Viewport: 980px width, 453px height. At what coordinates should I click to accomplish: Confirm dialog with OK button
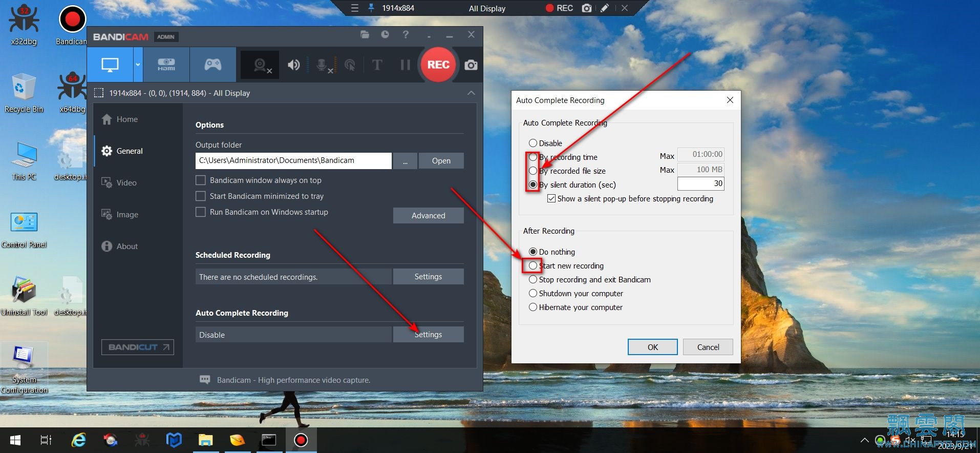(653, 347)
